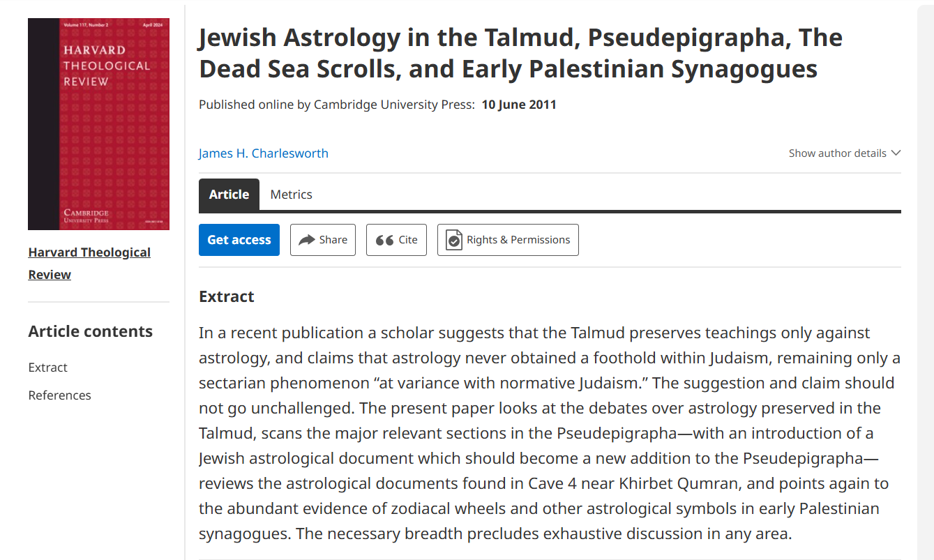
Task: Click the Cite quotation marks icon
Action: point(384,240)
